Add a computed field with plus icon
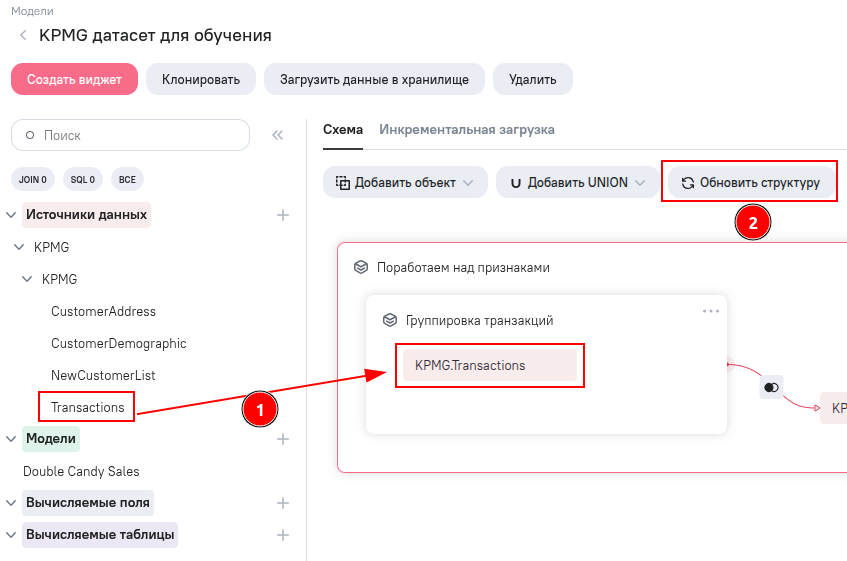 [283, 503]
